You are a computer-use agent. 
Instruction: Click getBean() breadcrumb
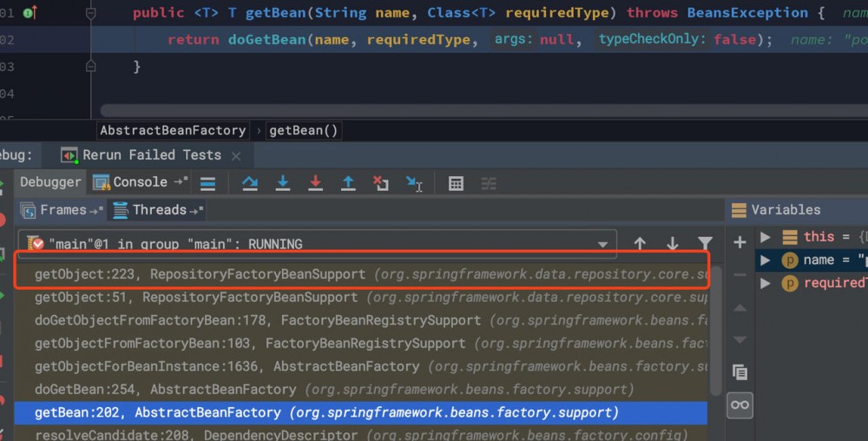point(303,130)
